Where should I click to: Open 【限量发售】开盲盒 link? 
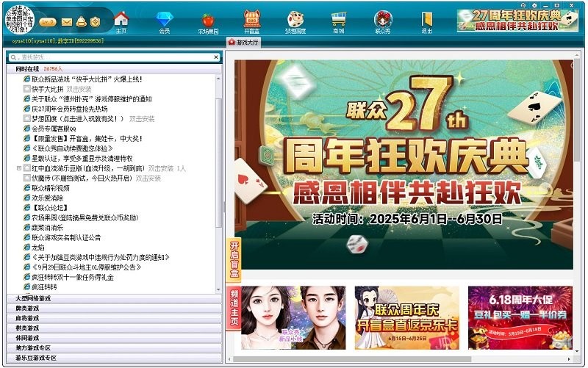[83, 139]
